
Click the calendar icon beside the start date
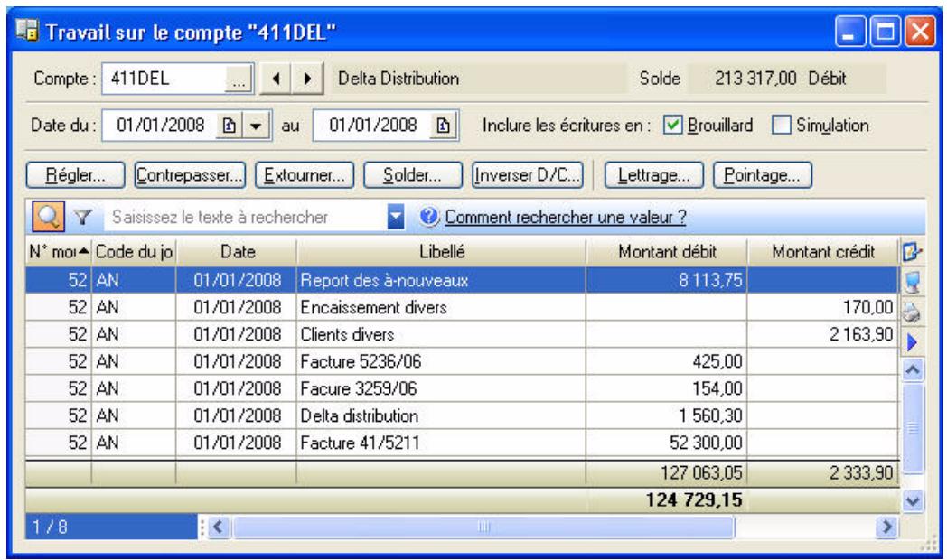[229, 126]
